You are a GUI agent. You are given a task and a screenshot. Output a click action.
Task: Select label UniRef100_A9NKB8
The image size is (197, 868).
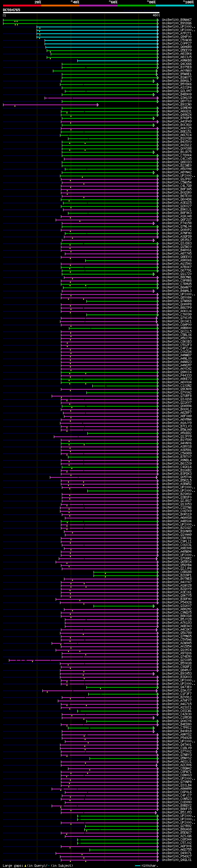point(176,61)
